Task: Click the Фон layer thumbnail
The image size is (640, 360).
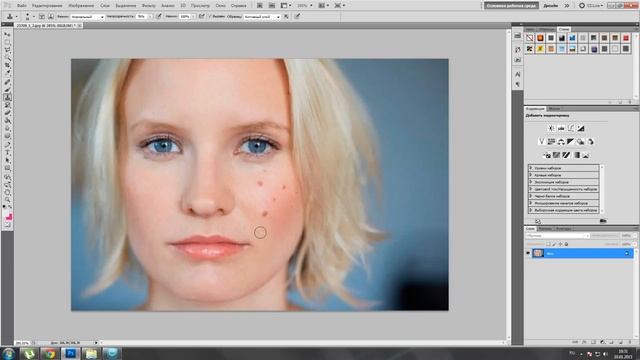Action: (538, 253)
